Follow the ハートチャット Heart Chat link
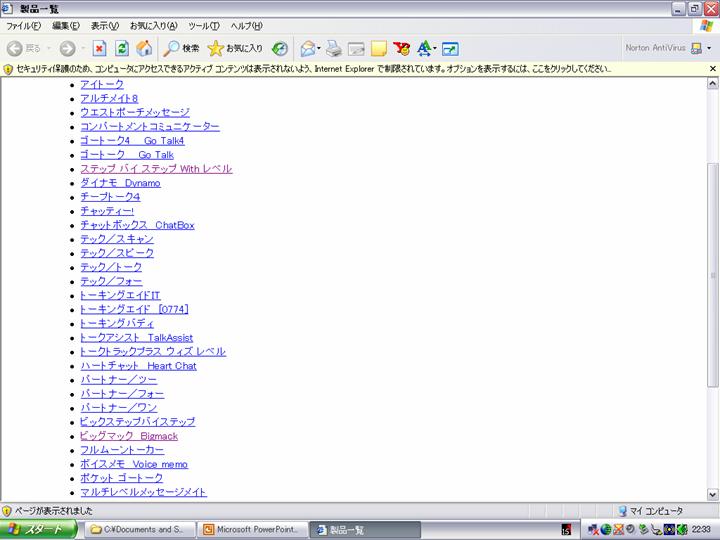Image resolution: width=720 pixels, height=540 pixels. point(138,366)
